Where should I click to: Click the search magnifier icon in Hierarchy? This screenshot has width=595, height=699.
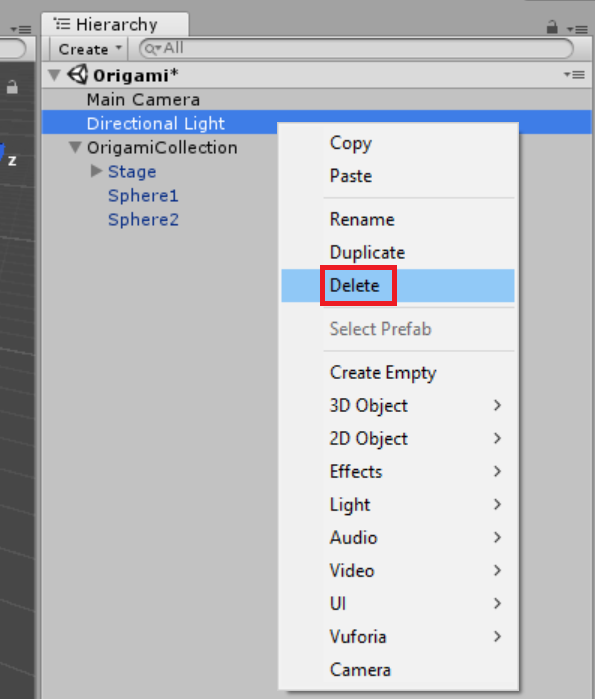point(152,49)
